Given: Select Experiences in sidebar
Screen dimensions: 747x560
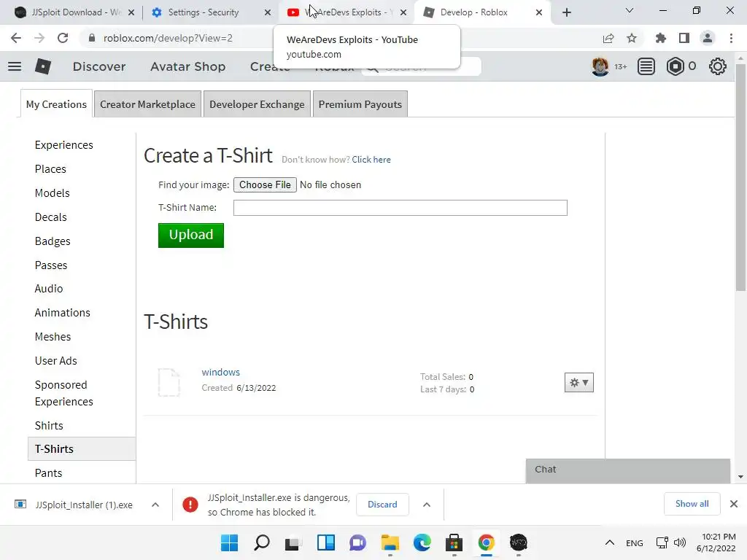Looking at the screenshot, I should pos(64,145).
